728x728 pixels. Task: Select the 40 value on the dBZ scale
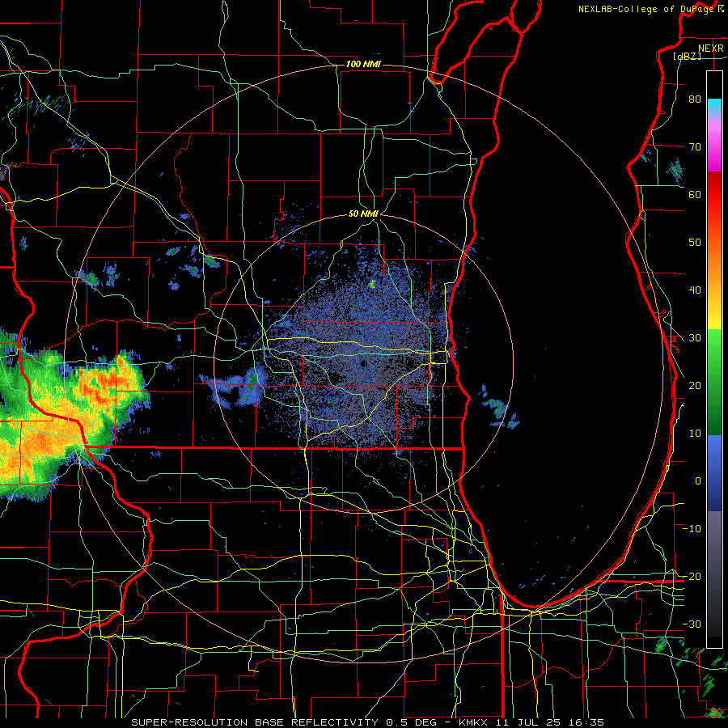695,290
